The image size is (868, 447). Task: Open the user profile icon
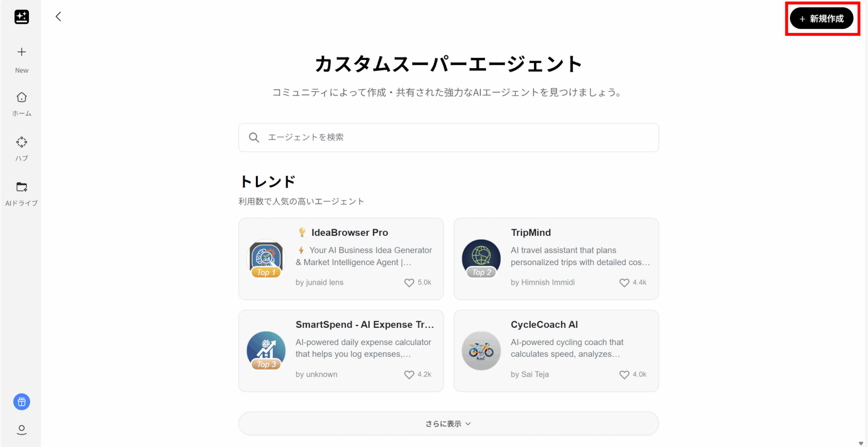pyautogui.click(x=22, y=430)
